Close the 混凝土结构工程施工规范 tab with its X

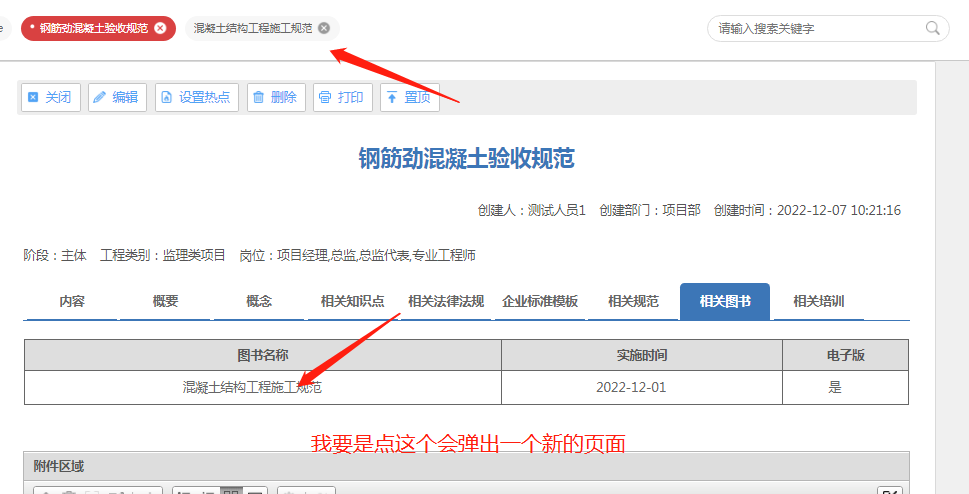coord(324,28)
